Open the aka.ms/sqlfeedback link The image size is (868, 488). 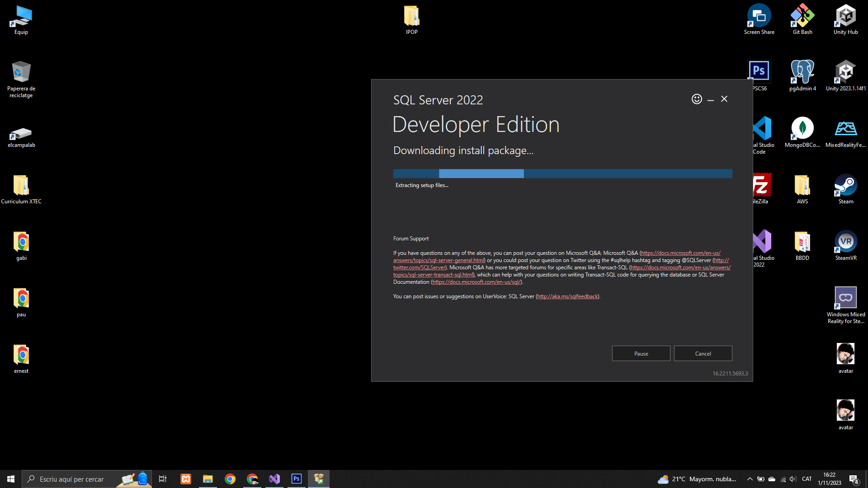(x=567, y=296)
